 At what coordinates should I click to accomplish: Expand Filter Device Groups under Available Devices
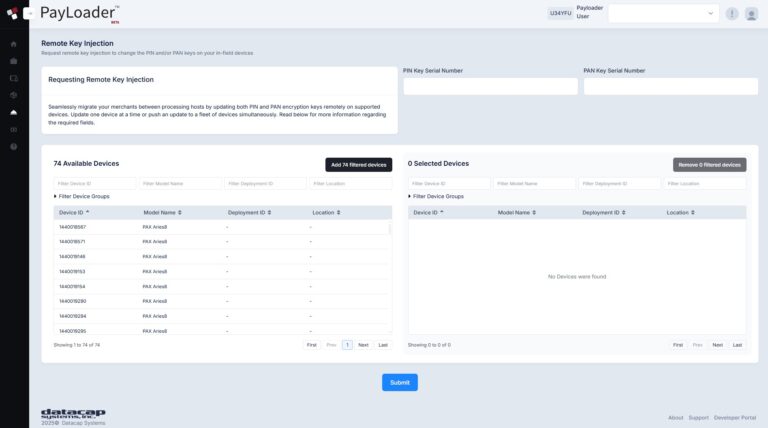[82, 196]
